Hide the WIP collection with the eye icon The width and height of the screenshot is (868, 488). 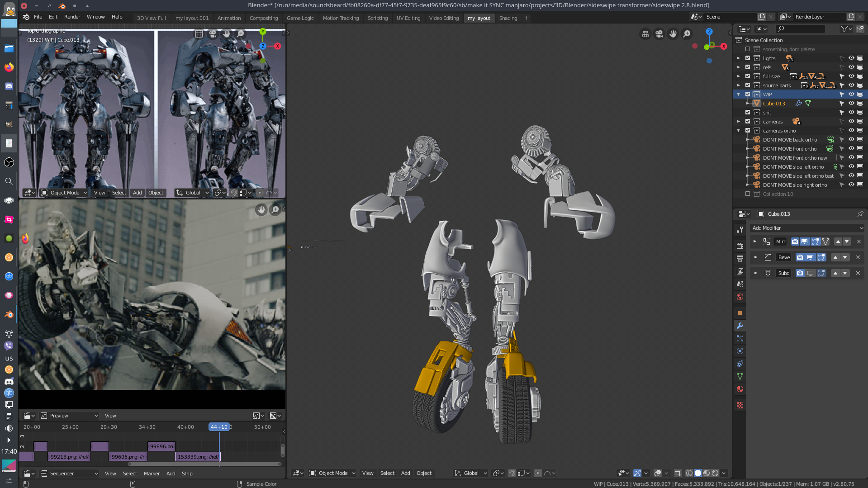point(851,95)
